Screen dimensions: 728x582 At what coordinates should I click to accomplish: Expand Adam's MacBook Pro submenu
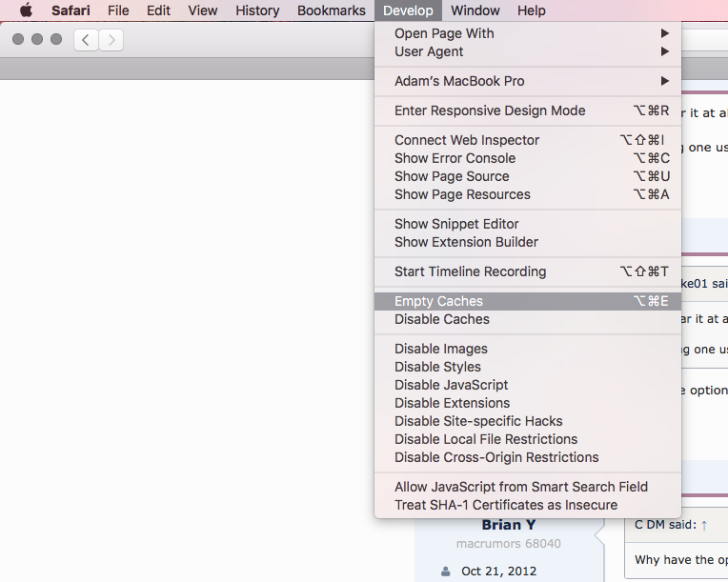click(x=528, y=81)
